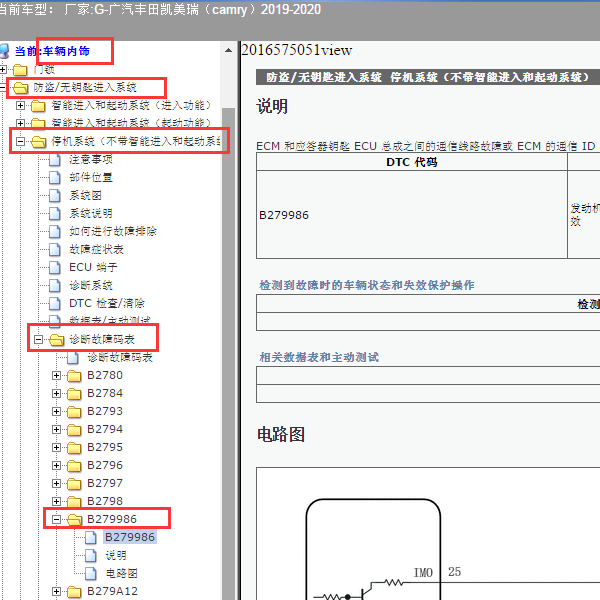Open the 注意事项 document
600x600 pixels.
tap(91, 159)
